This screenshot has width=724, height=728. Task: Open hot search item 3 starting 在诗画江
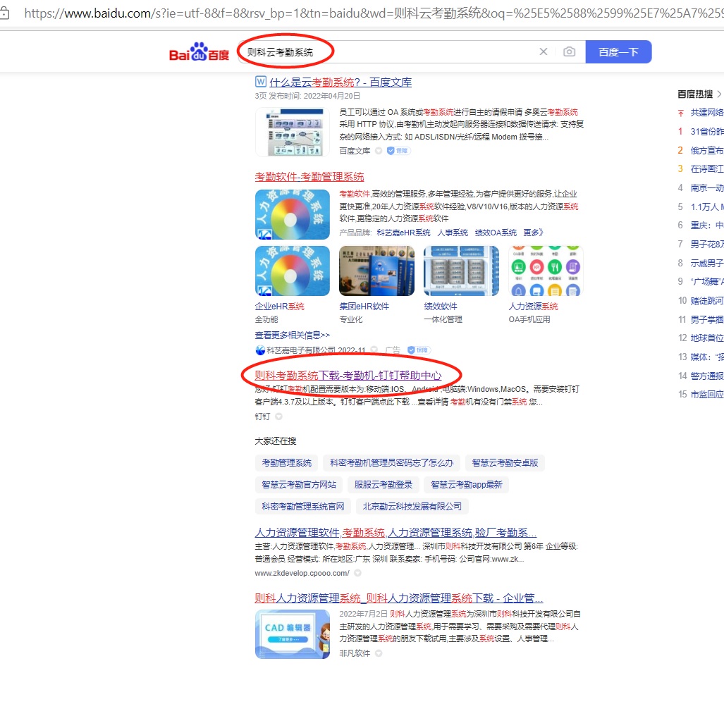[x=707, y=169]
